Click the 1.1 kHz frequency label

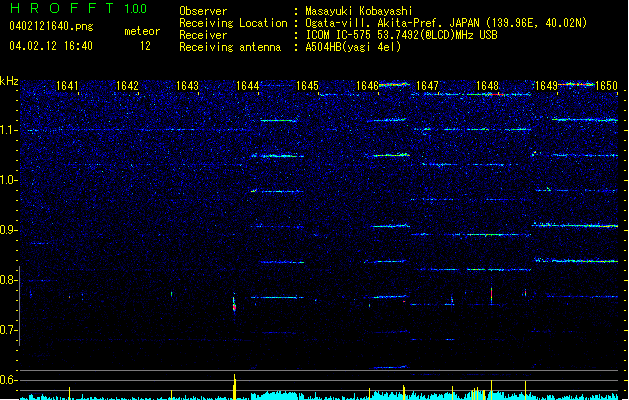click(8, 130)
